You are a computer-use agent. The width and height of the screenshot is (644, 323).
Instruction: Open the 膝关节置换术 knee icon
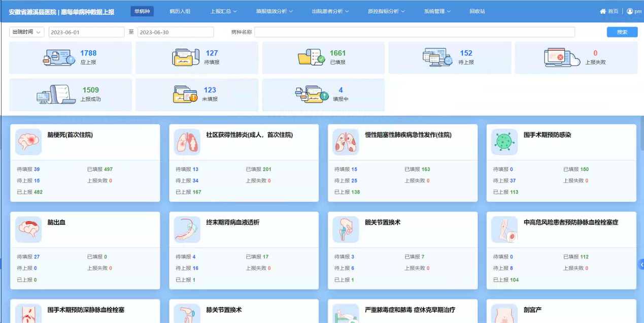187,313
